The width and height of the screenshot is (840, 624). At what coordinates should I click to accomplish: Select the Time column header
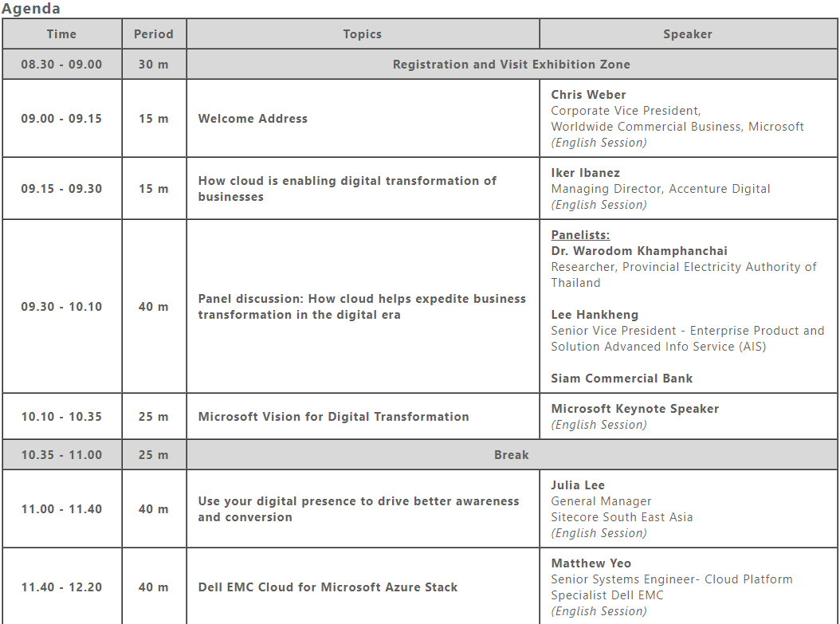[x=61, y=34]
